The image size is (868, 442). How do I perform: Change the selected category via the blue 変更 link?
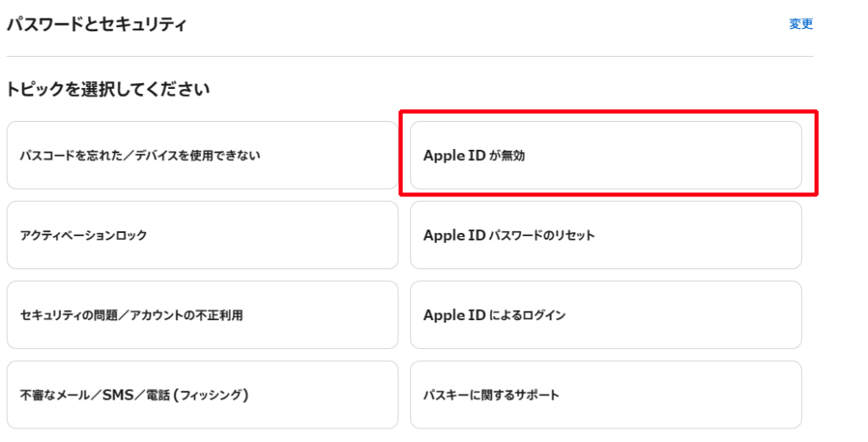point(800,25)
